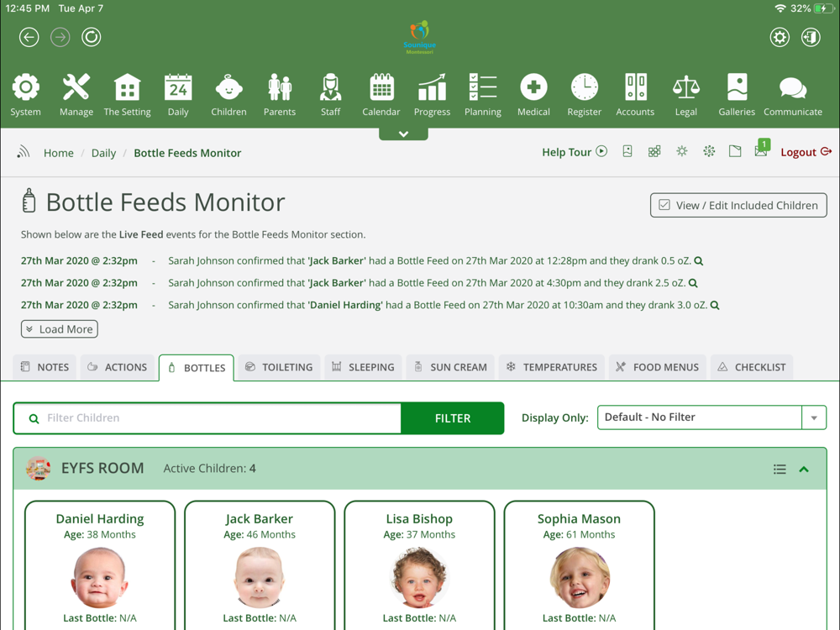Open the Staff section
This screenshot has width=840, height=630.
330,95
